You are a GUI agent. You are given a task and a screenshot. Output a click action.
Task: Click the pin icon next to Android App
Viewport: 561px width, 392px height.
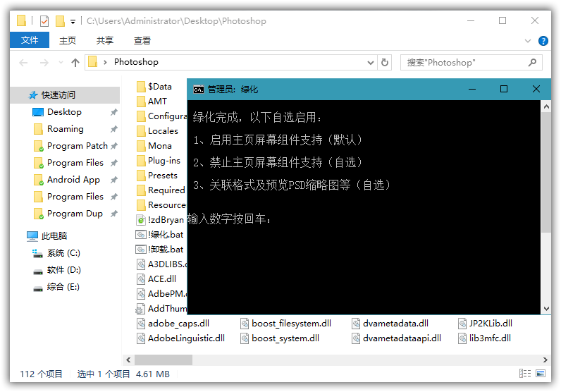pos(113,180)
